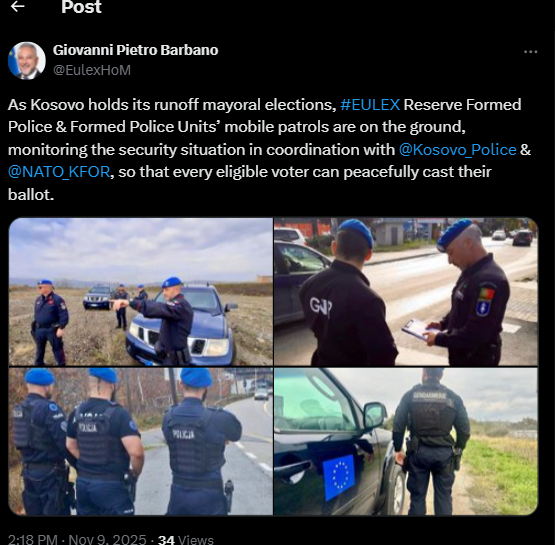Click the tweet body text paragraph
Image resolution: width=555 pixels, height=545 pixels.
click(x=269, y=150)
